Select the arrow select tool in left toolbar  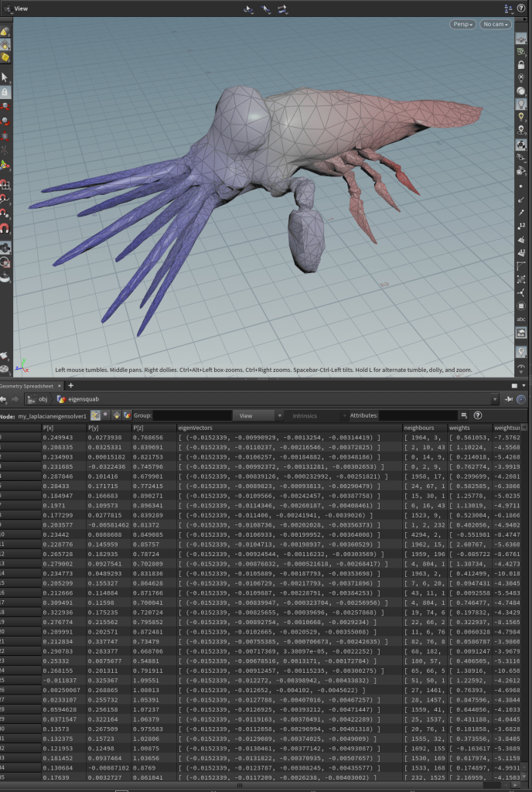[x=5, y=77]
